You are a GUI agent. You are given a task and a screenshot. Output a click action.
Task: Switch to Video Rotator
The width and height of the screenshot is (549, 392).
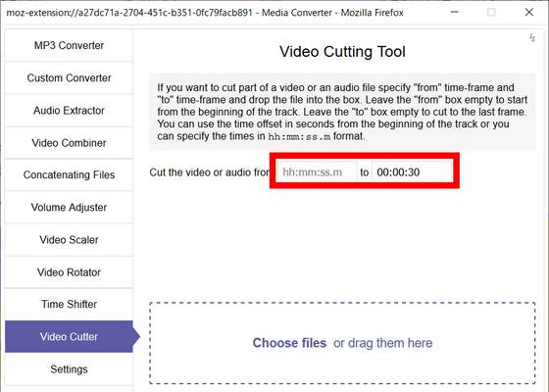69,272
